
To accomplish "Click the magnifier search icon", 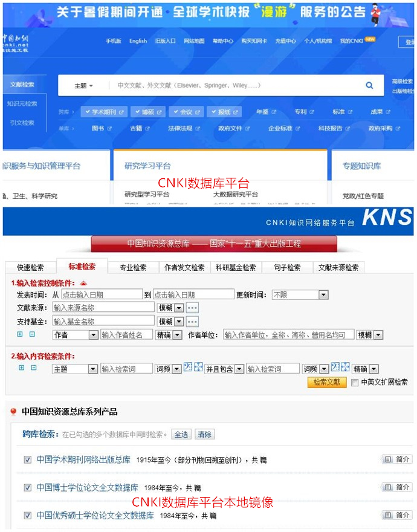I will coord(369,85).
